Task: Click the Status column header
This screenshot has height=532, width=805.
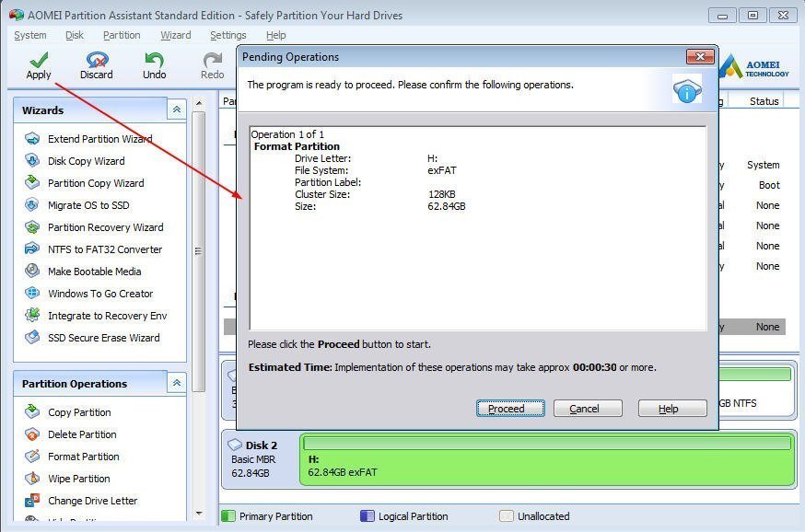Action: pyautogui.click(x=764, y=101)
